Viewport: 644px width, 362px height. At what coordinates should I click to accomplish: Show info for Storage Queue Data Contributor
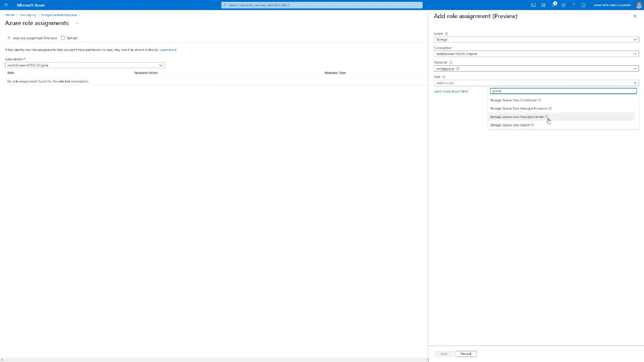[539, 100]
